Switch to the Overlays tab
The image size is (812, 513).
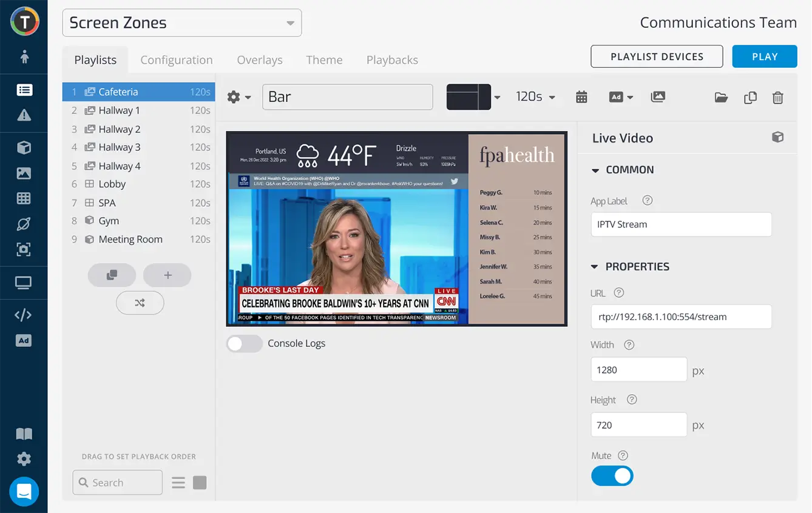click(260, 60)
